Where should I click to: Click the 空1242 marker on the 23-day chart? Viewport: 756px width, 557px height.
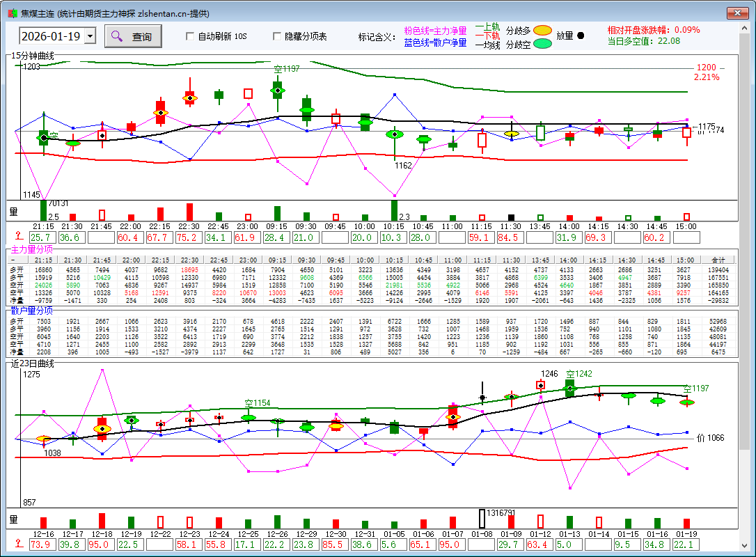pyautogui.click(x=579, y=374)
